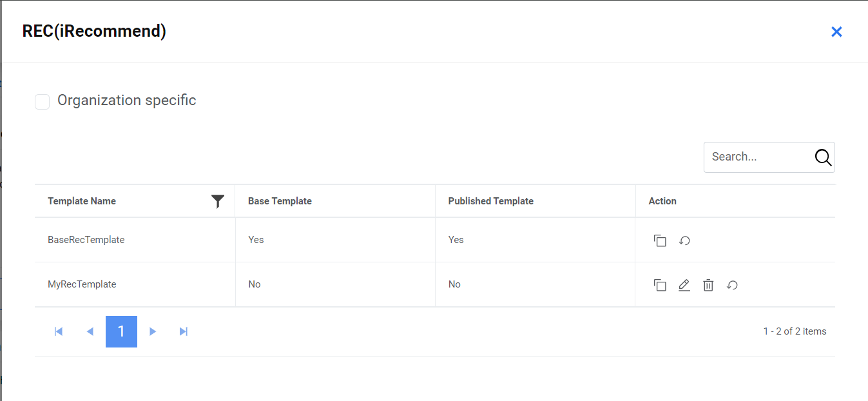Image resolution: width=868 pixels, height=401 pixels.
Task: Enable the Organization specific checkbox
Action: tap(43, 102)
